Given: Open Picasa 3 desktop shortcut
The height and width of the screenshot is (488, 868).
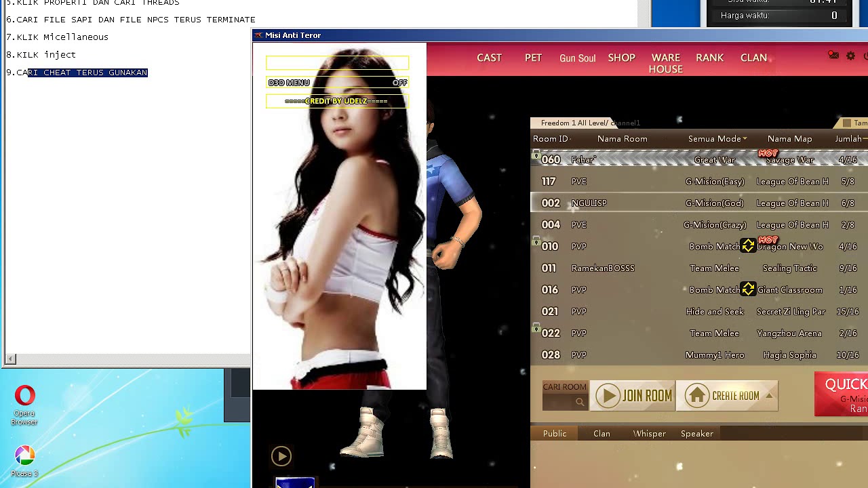Looking at the screenshot, I should pos(24,461).
